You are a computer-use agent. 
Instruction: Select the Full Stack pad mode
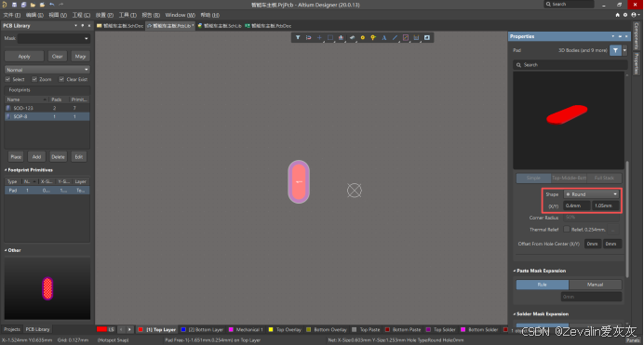point(604,178)
